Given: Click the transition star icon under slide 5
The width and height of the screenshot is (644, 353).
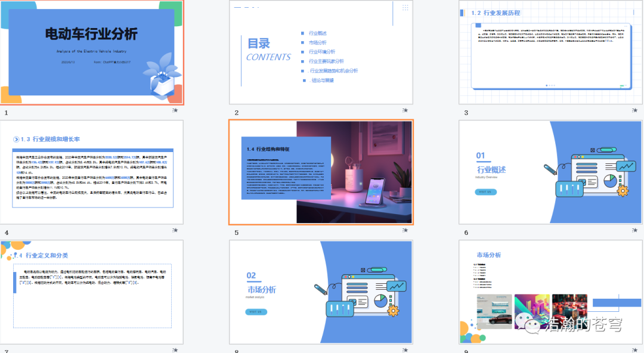Looking at the screenshot, I should [405, 230].
